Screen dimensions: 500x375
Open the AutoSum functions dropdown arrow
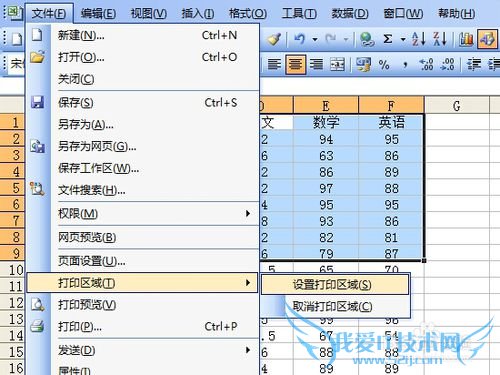tap(403, 40)
